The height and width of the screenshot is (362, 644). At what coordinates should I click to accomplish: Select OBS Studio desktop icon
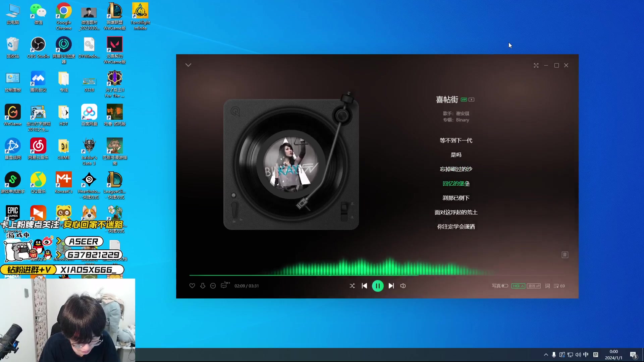tap(38, 47)
